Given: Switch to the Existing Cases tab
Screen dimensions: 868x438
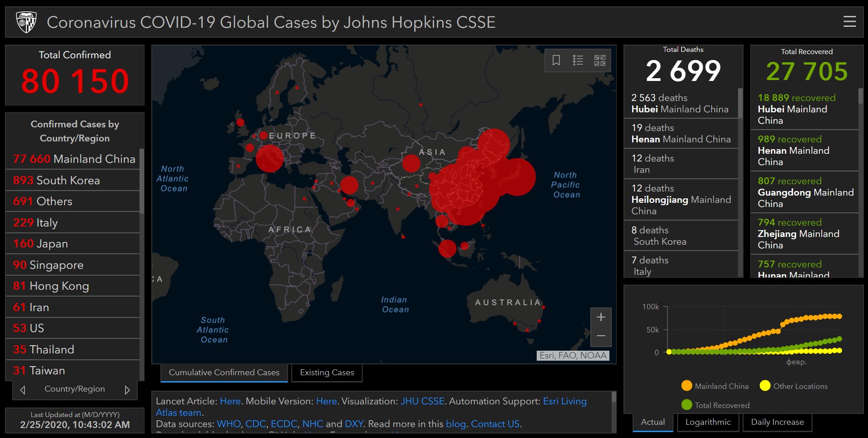Looking at the screenshot, I should (x=327, y=373).
